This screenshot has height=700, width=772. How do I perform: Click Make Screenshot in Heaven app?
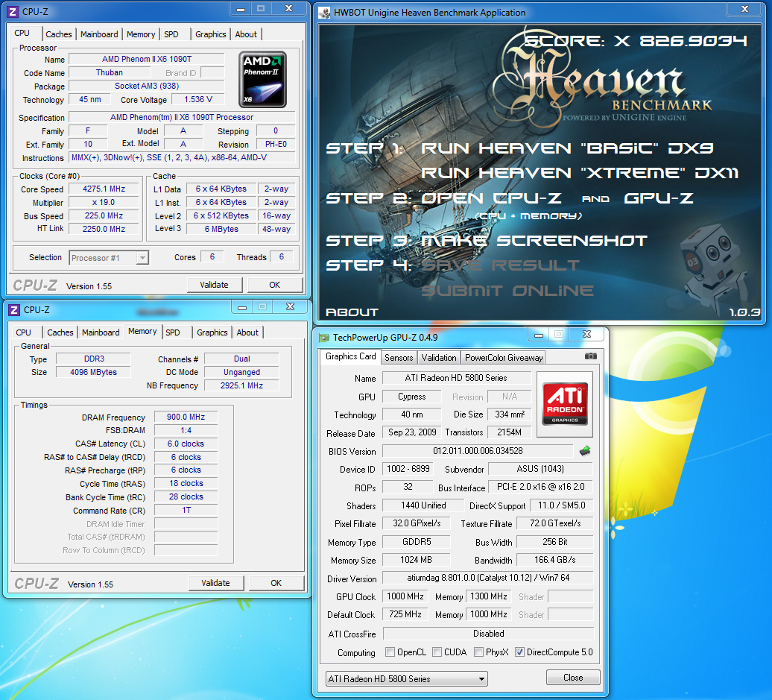pos(534,240)
